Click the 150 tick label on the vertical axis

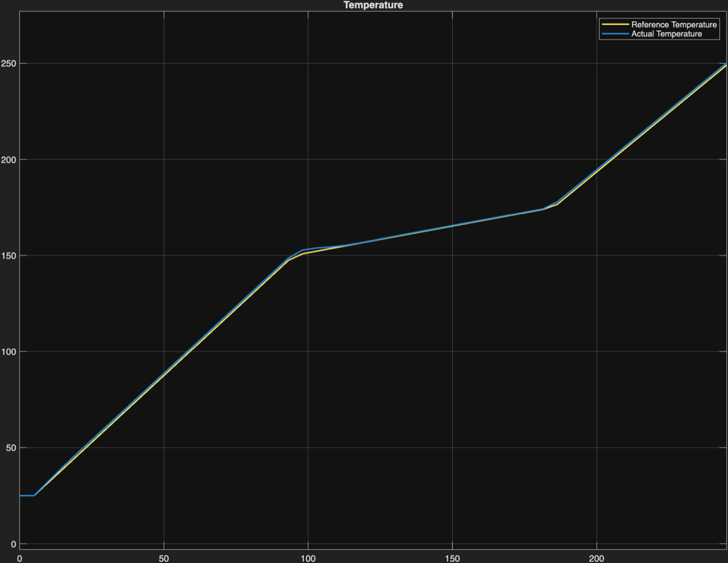tap(9, 255)
